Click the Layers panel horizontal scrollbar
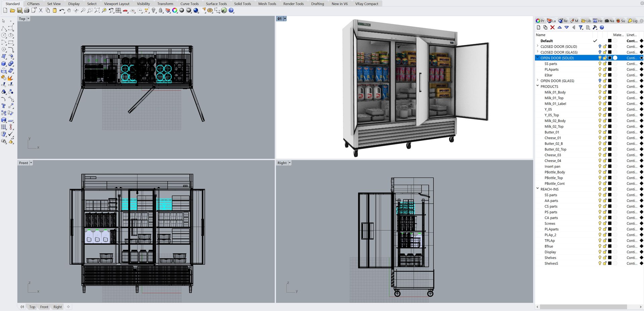The image size is (644, 311). (x=584, y=307)
